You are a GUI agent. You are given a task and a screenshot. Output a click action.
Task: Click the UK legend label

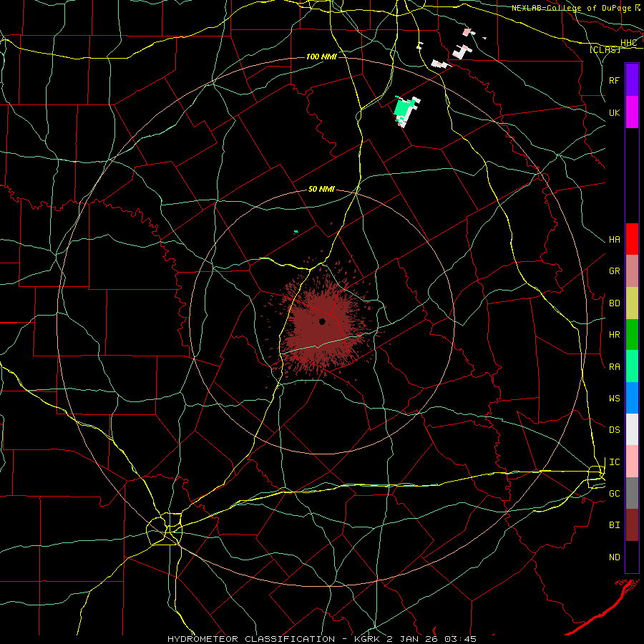pos(614,112)
